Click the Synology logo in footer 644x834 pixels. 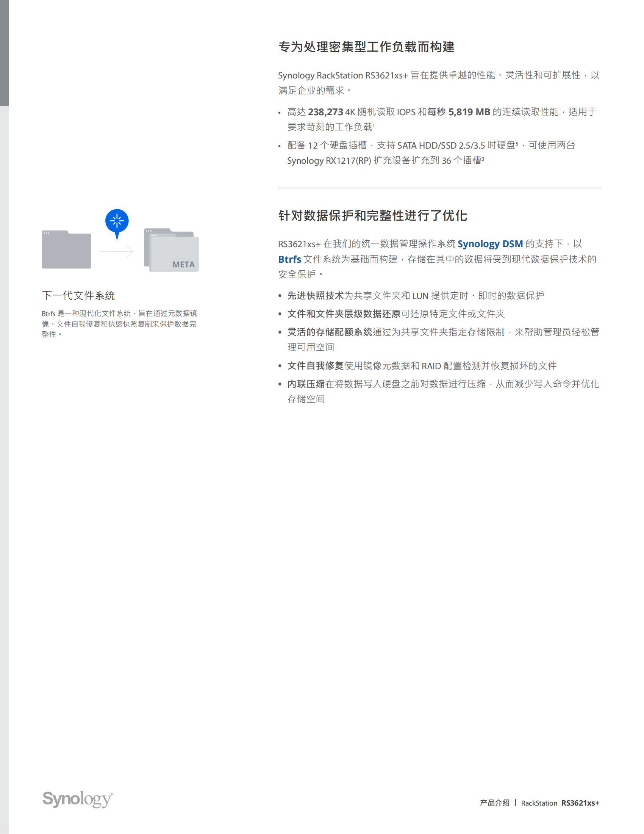pos(78,799)
